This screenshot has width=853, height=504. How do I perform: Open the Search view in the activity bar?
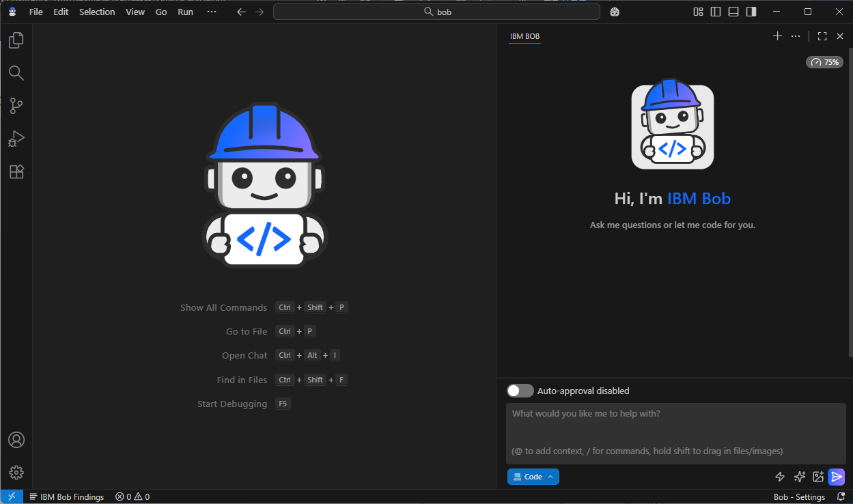(16, 73)
